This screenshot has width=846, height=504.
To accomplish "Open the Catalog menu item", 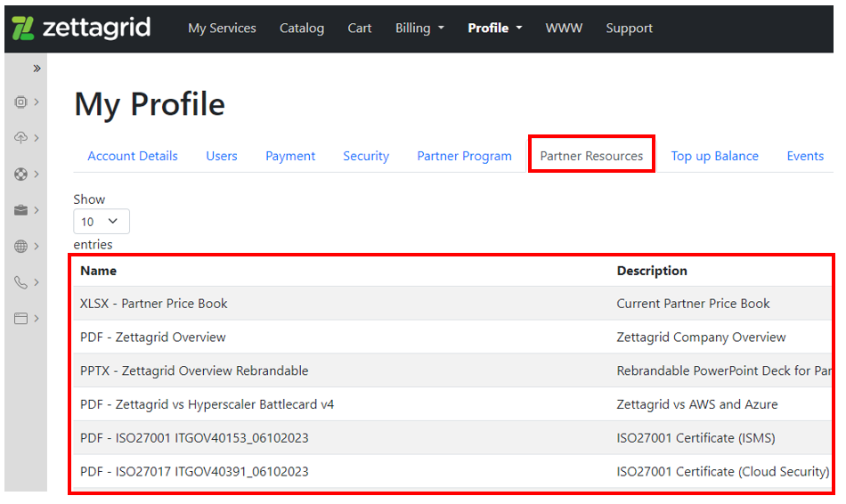I will click(x=302, y=28).
